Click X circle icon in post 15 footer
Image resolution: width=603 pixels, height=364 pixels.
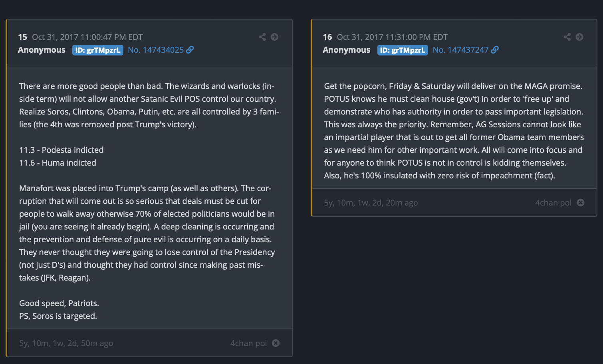276,343
